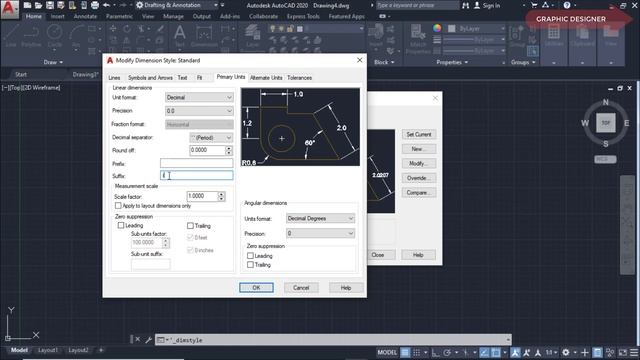Toggle grid display in status bar
640x360 pixels.
coord(405,352)
